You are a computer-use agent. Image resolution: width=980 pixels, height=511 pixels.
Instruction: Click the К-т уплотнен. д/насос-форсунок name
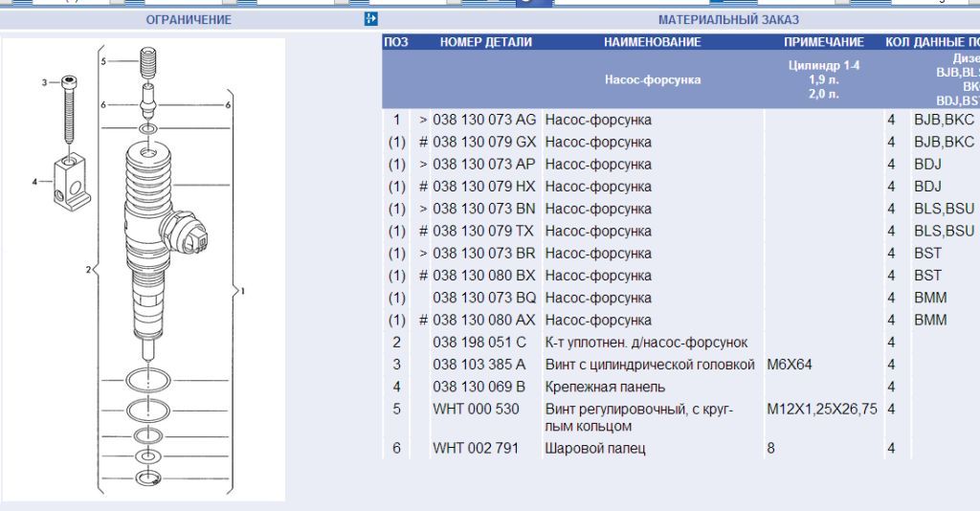(x=646, y=343)
